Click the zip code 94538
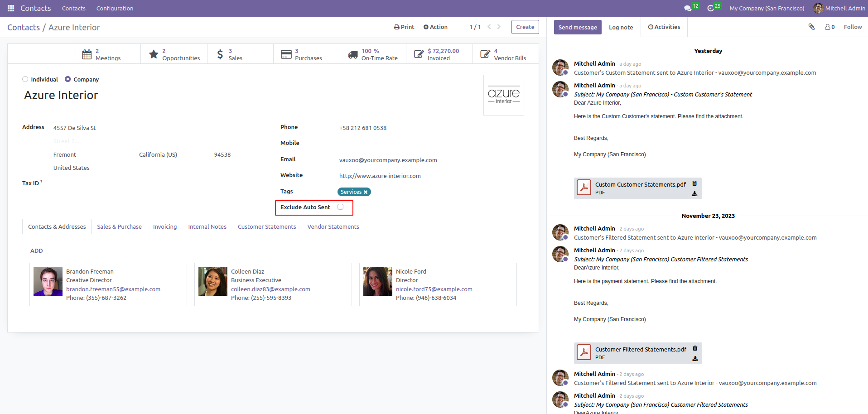 [x=222, y=154]
